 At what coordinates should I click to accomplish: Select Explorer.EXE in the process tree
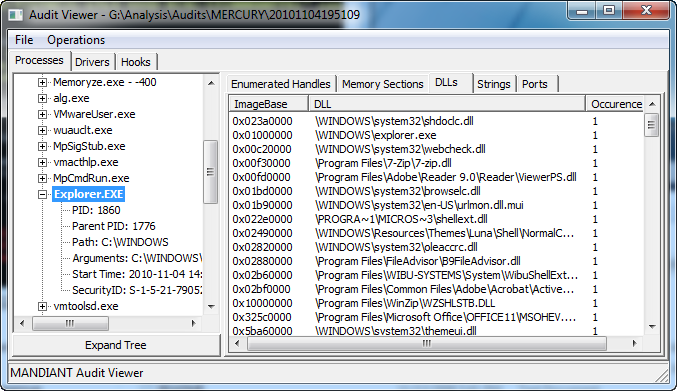click(x=89, y=194)
